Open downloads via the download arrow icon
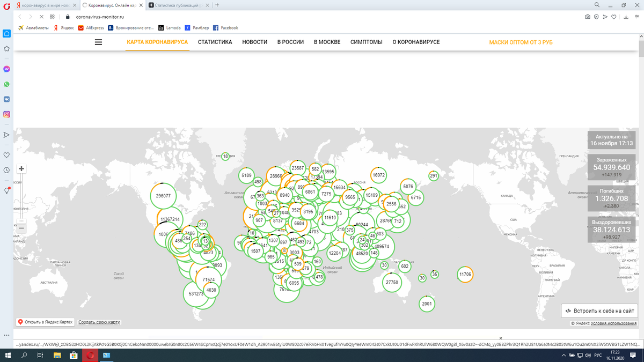The height and width of the screenshot is (362, 644). [x=626, y=17]
